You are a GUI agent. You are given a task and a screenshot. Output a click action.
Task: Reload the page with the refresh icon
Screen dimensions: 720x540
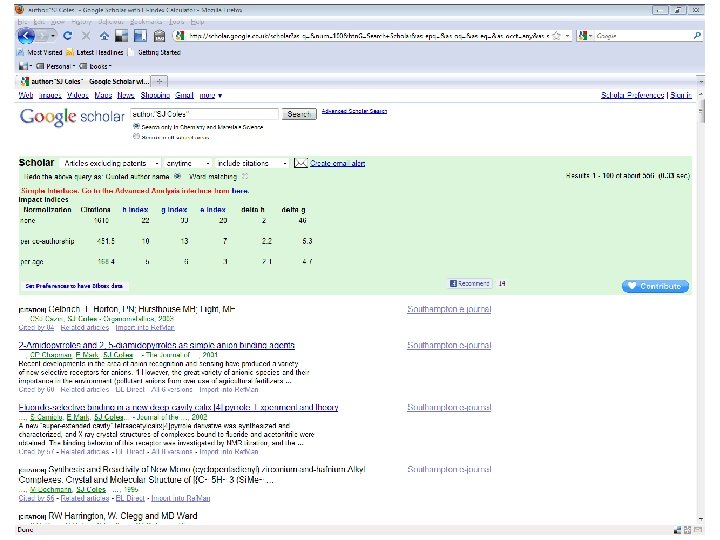68,36
